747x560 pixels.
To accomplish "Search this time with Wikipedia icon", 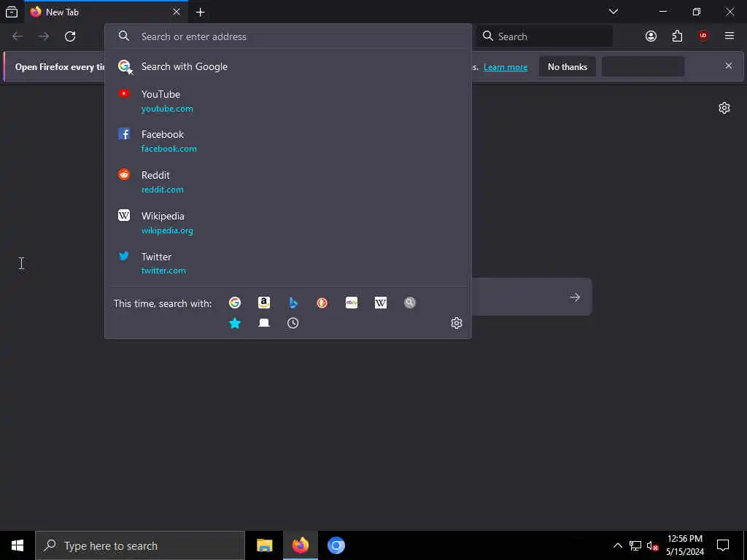I will coord(381,303).
